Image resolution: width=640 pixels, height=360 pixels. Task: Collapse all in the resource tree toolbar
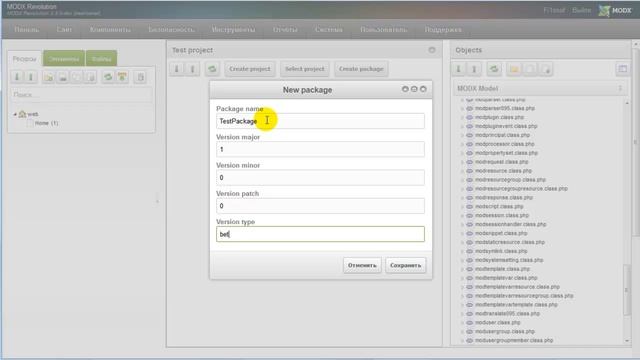pyautogui.click(x=31, y=77)
